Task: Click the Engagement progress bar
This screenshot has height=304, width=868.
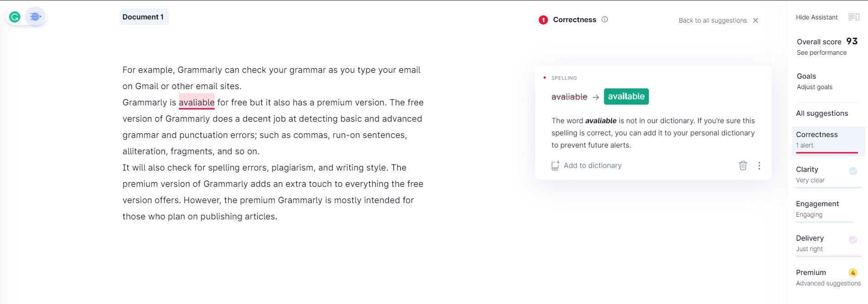Action: coord(824,223)
